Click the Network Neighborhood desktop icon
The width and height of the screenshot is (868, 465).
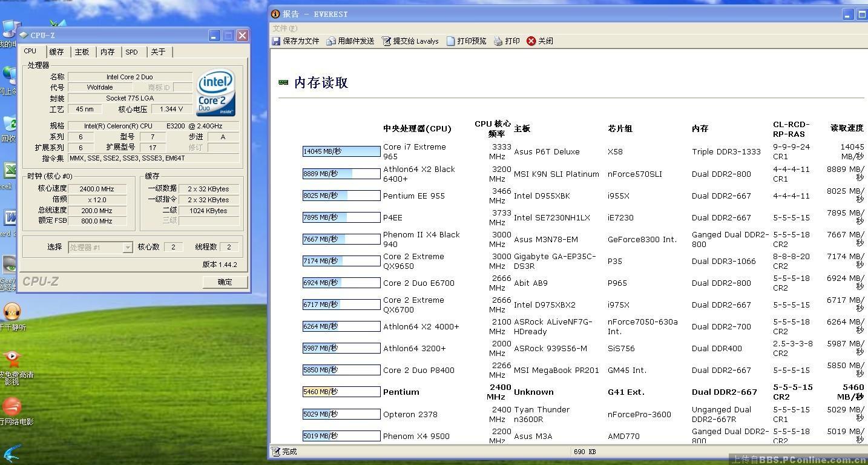tap(8, 76)
